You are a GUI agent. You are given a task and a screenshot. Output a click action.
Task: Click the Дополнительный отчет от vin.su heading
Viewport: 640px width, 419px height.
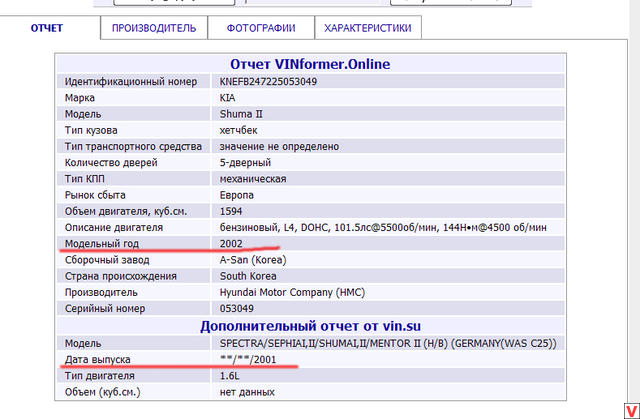point(310,326)
